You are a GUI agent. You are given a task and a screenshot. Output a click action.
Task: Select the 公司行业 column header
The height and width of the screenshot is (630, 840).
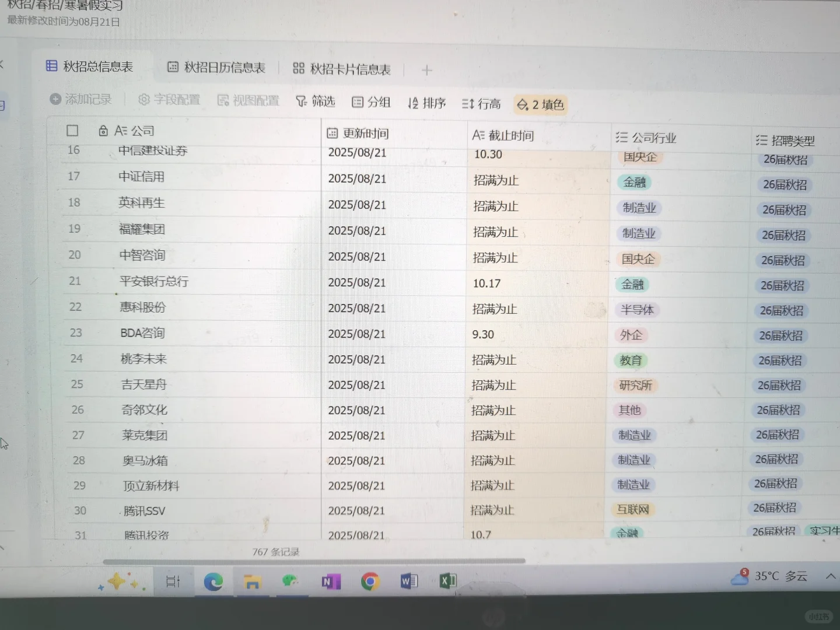coord(681,138)
